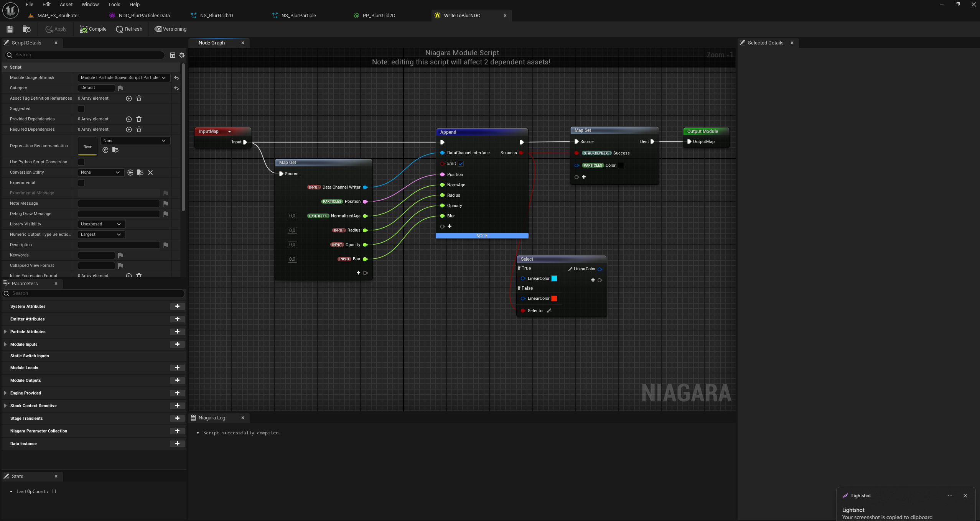
Task: Click the flag icon beside Note Message
Action: pyautogui.click(x=165, y=204)
